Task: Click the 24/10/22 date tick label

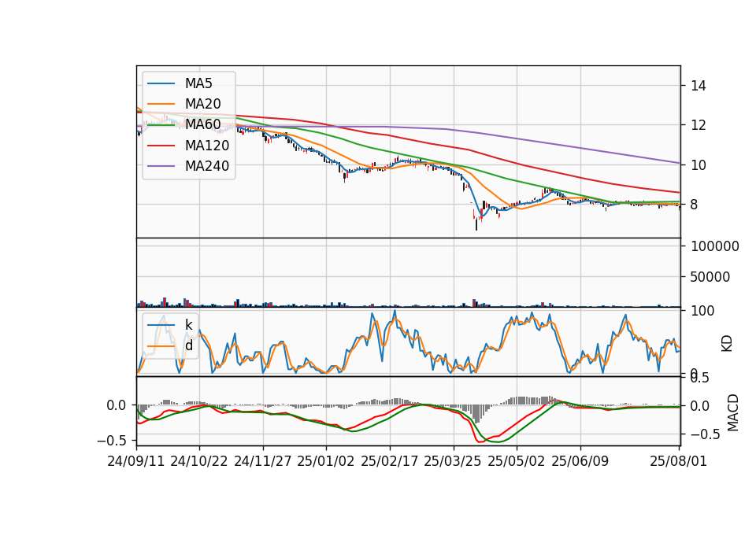Action: click(199, 461)
